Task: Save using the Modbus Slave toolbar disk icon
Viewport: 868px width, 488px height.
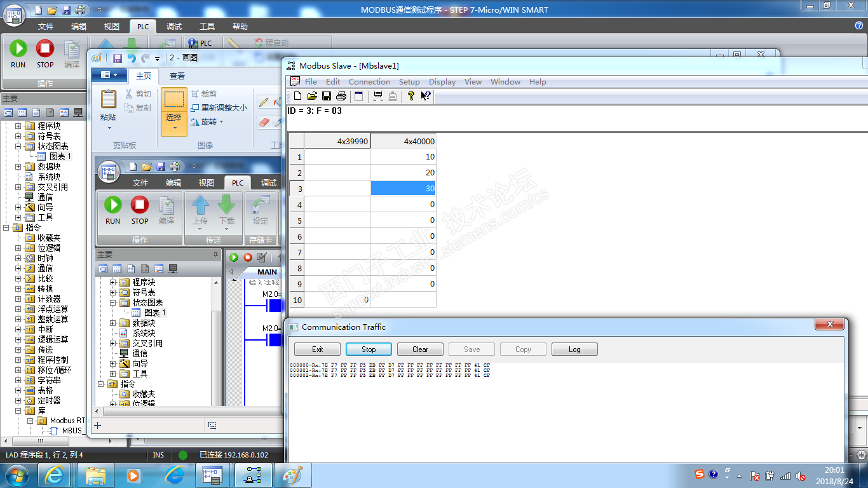Action: [x=327, y=96]
